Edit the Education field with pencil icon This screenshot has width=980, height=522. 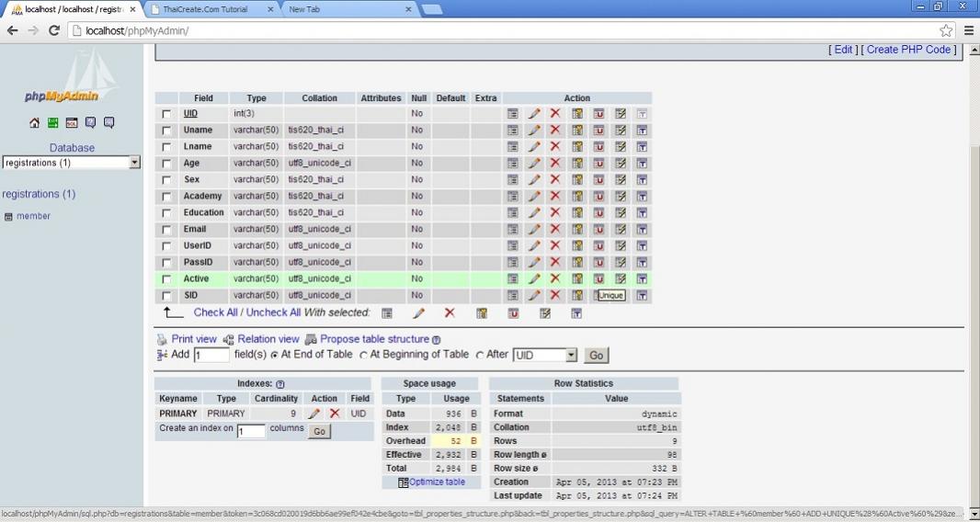534,212
